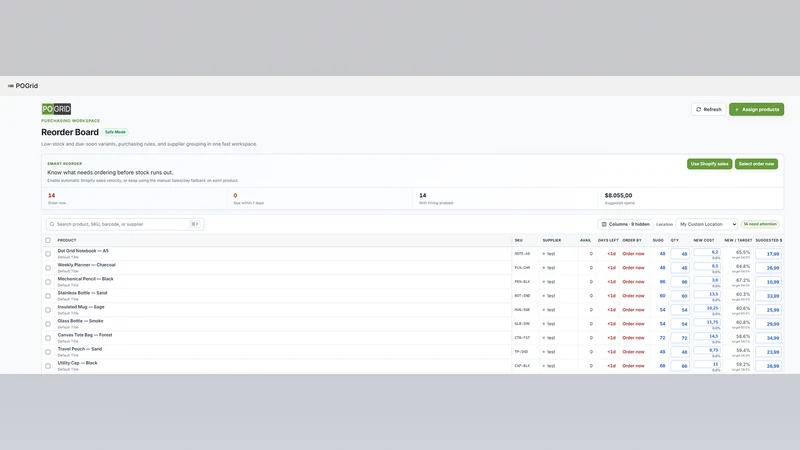This screenshot has height=450, width=800.
Task: Click suggested quantity 96 for Mechanical Pencil
Action: (x=662, y=282)
